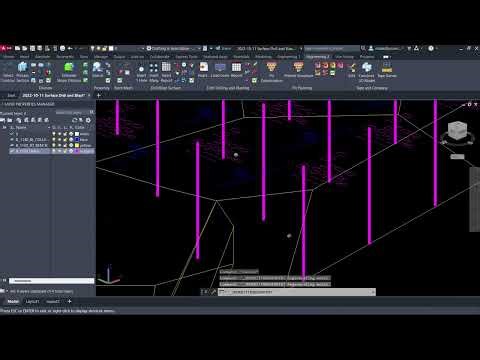Viewport: 480px width, 360px height.
Task: Click the Pitwise Scheduler ribbon icon
Action: point(298,67)
